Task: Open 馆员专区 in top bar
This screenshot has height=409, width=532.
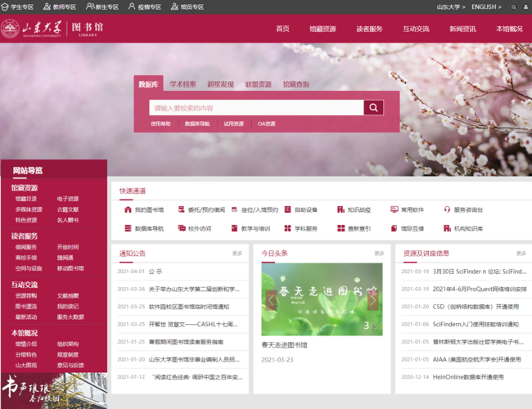Action: [187, 7]
